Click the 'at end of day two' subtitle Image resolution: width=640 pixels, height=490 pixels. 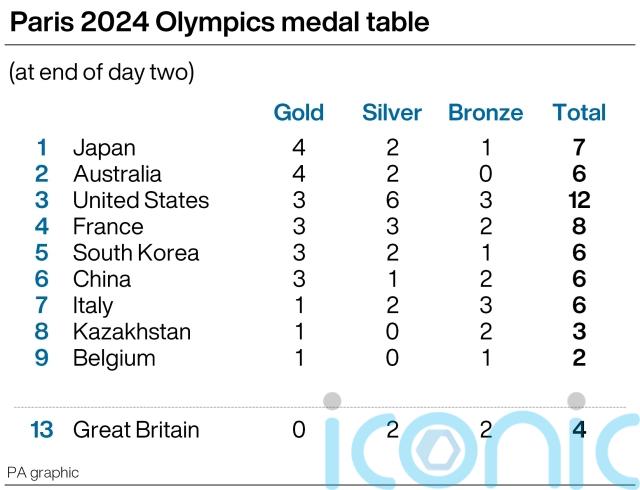pyautogui.click(x=101, y=72)
